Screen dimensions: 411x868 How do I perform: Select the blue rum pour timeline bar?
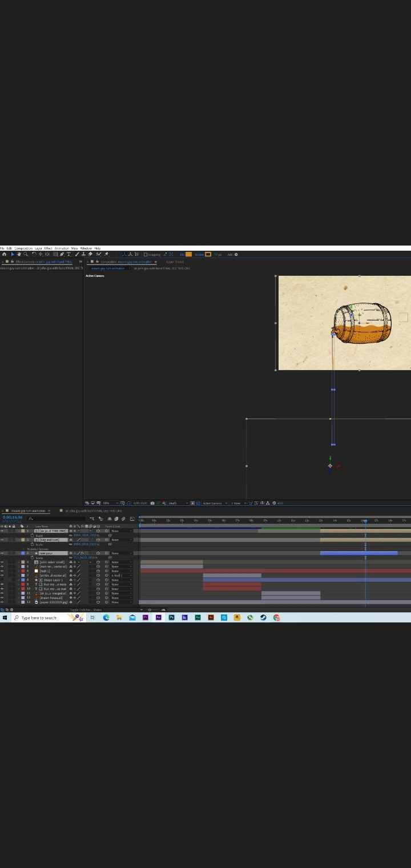[358, 553]
